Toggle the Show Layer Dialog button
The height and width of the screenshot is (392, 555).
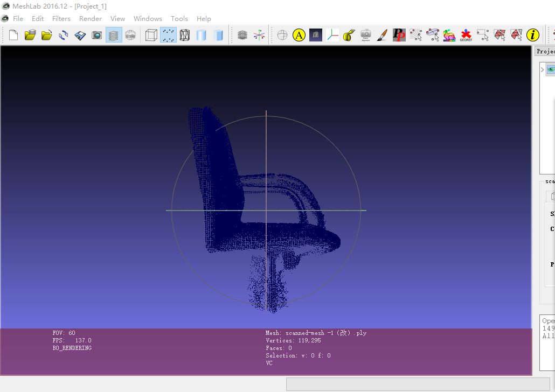point(114,36)
